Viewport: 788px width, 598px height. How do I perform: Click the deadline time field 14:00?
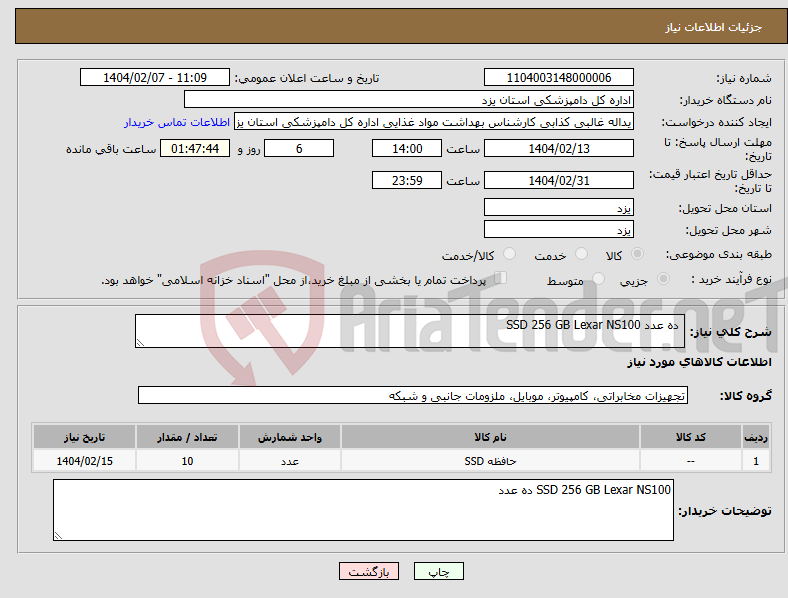click(x=407, y=148)
